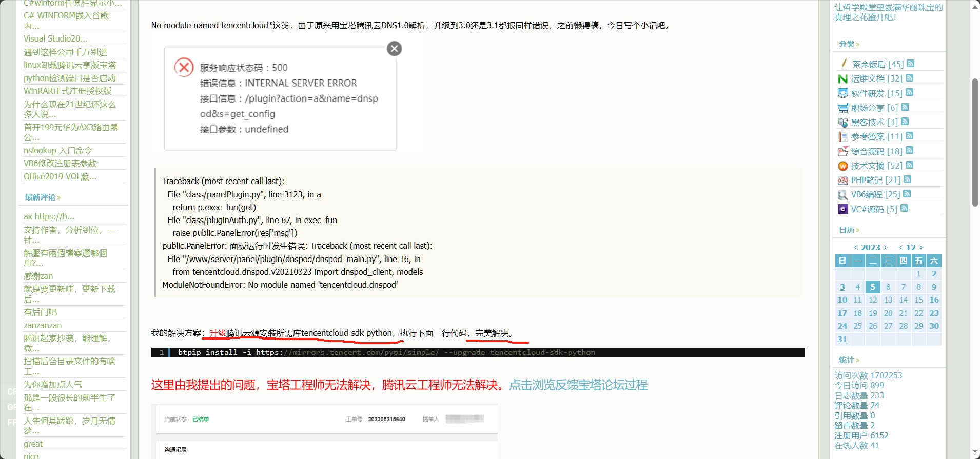Click the page scrollbar up arrow
Image resolution: width=980 pixels, height=459 pixels.
(x=975, y=7)
